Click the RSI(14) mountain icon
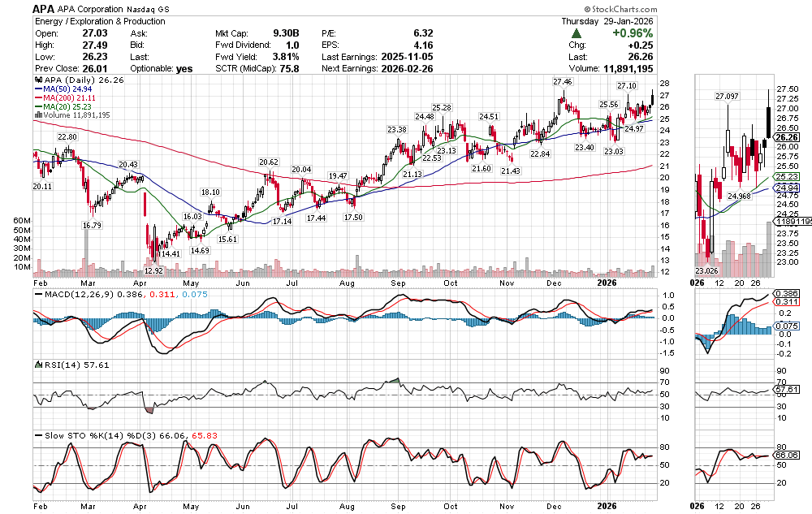Viewport: 812px width, 514px height. click(x=37, y=365)
